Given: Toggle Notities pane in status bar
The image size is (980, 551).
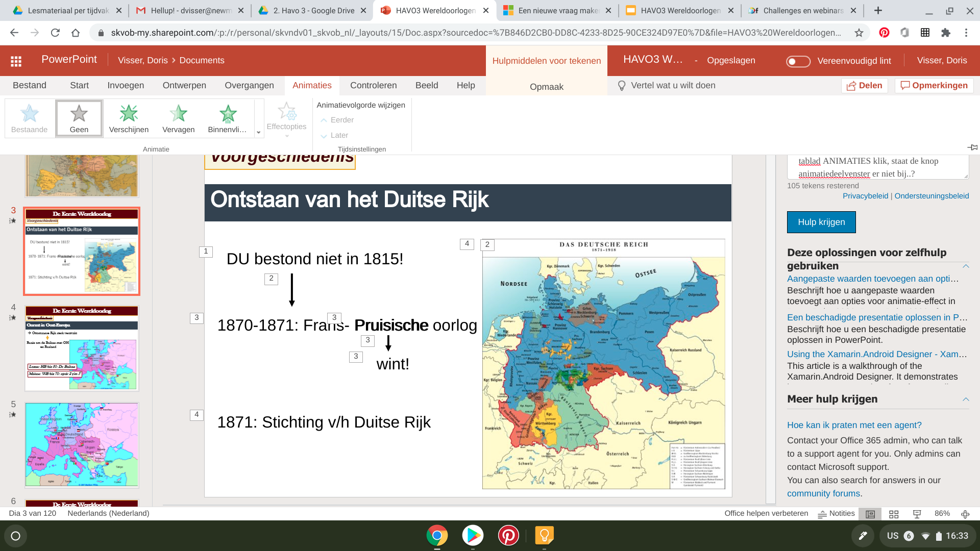Looking at the screenshot, I should [x=836, y=514].
